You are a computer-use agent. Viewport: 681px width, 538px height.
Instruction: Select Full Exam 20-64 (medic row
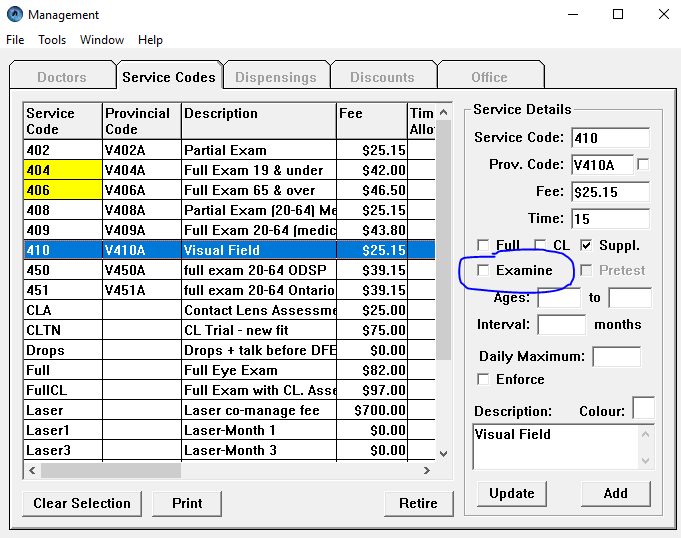229,230
